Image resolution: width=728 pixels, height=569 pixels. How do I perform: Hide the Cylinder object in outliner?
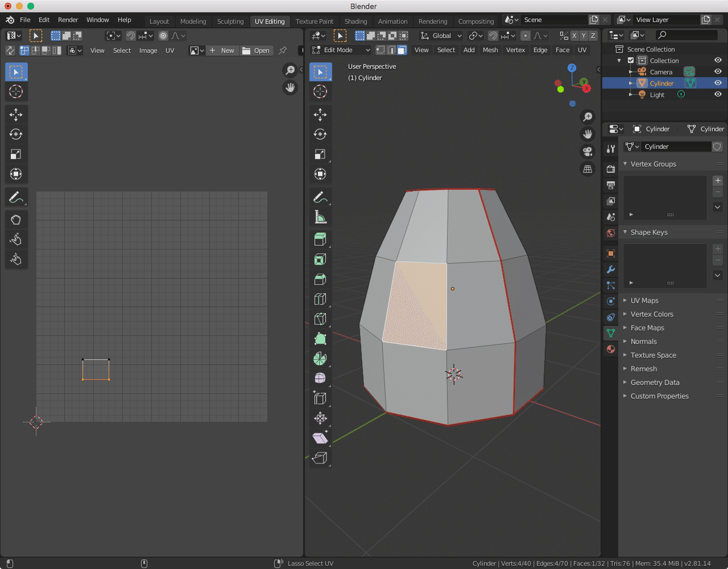(718, 83)
